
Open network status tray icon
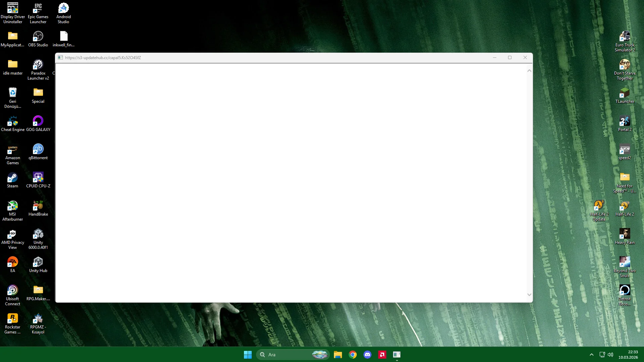602,355
